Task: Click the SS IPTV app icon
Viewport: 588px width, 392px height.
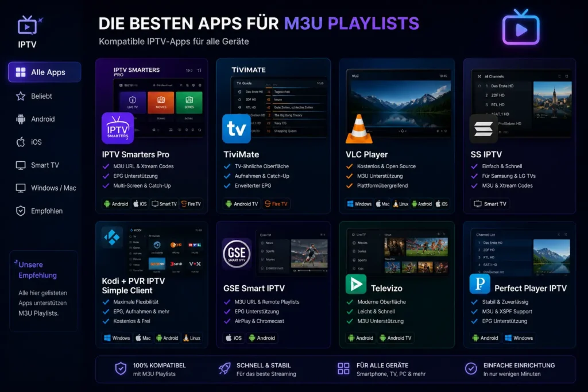Action: pyautogui.click(x=483, y=129)
